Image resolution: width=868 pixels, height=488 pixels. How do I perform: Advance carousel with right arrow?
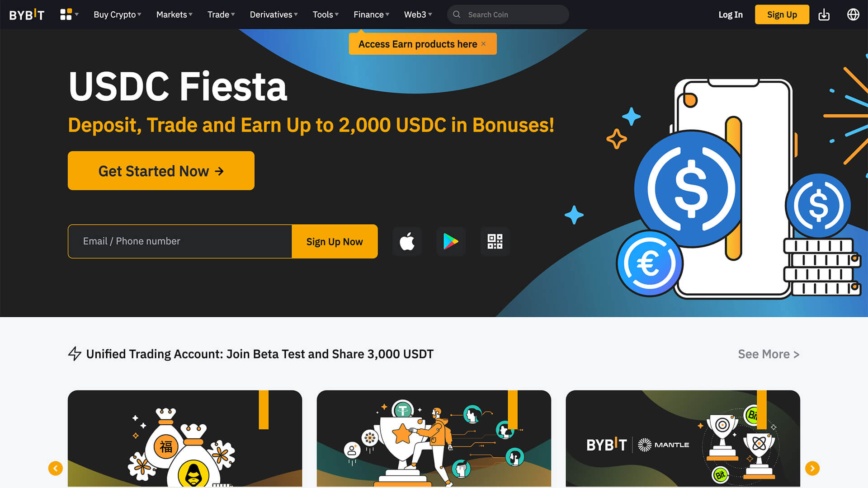click(x=812, y=468)
